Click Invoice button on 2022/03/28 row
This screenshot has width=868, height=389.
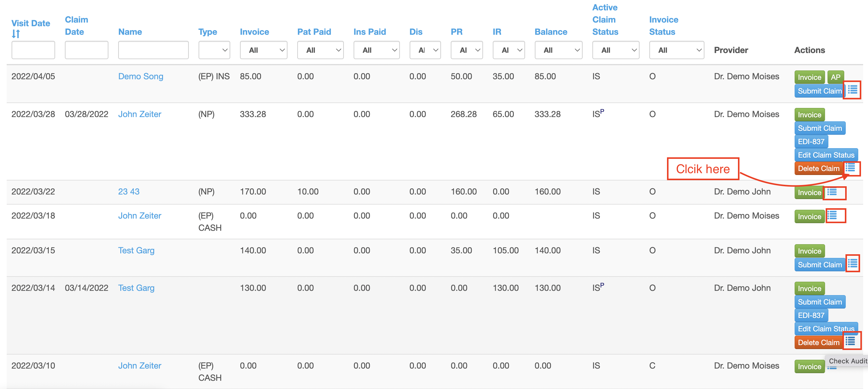[x=809, y=115]
